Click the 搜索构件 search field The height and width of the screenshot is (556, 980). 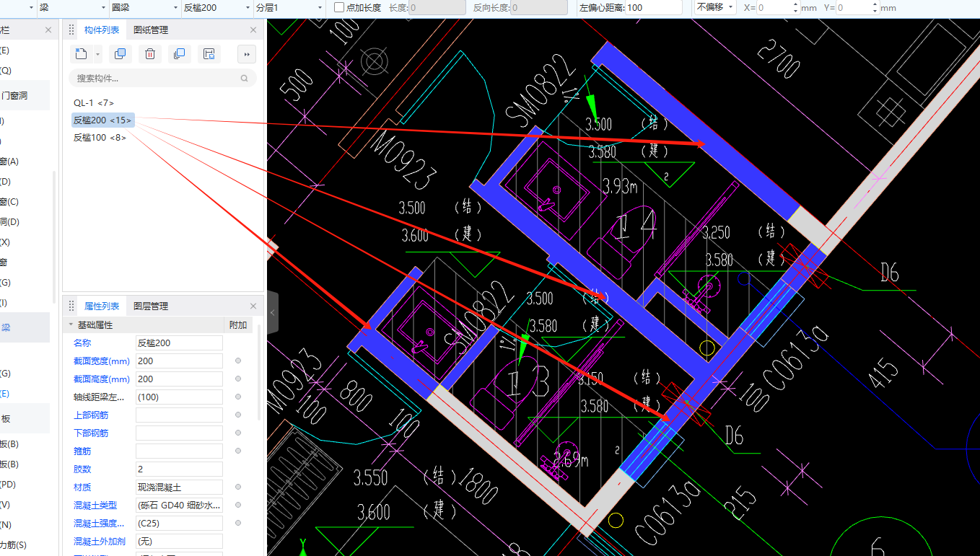pos(162,78)
